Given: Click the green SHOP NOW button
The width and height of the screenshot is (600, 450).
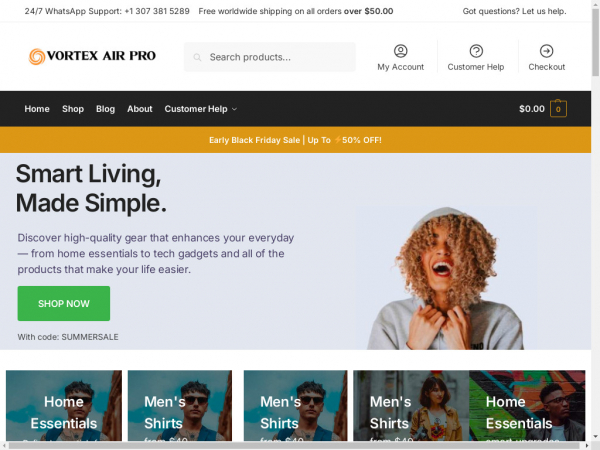Looking at the screenshot, I should coord(64,303).
